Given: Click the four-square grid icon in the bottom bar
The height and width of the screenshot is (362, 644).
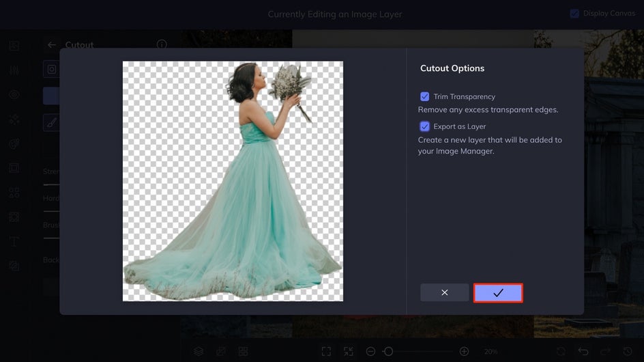Looking at the screenshot, I should pyautogui.click(x=243, y=351).
